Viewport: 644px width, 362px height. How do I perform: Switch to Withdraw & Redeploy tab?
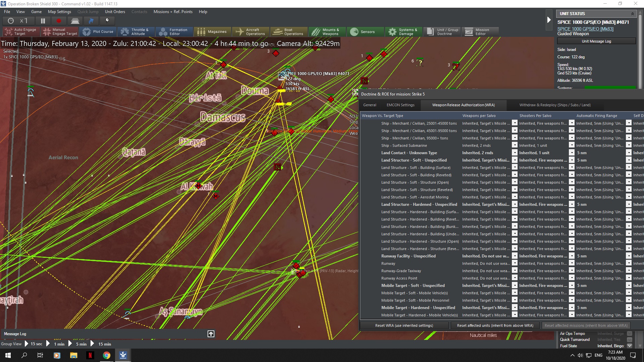tap(555, 105)
